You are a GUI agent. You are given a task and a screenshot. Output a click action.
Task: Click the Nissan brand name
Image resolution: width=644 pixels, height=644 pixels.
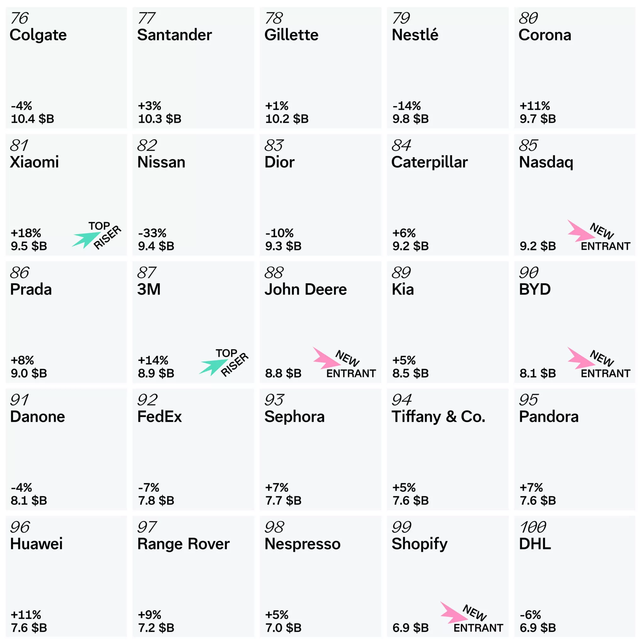161,162
